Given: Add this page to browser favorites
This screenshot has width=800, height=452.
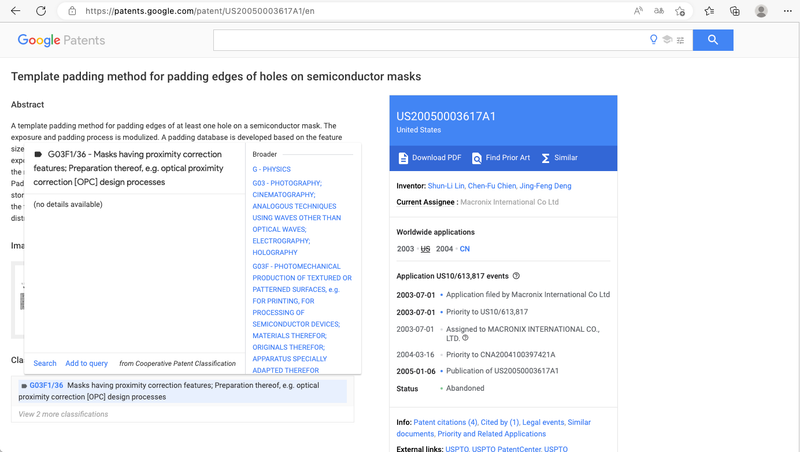Looking at the screenshot, I should pyautogui.click(x=680, y=11).
